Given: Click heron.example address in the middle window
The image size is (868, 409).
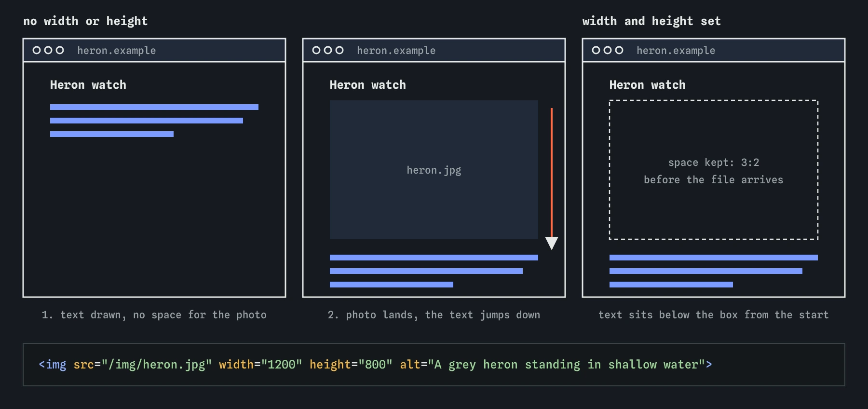Looking at the screenshot, I should (396, 51).
